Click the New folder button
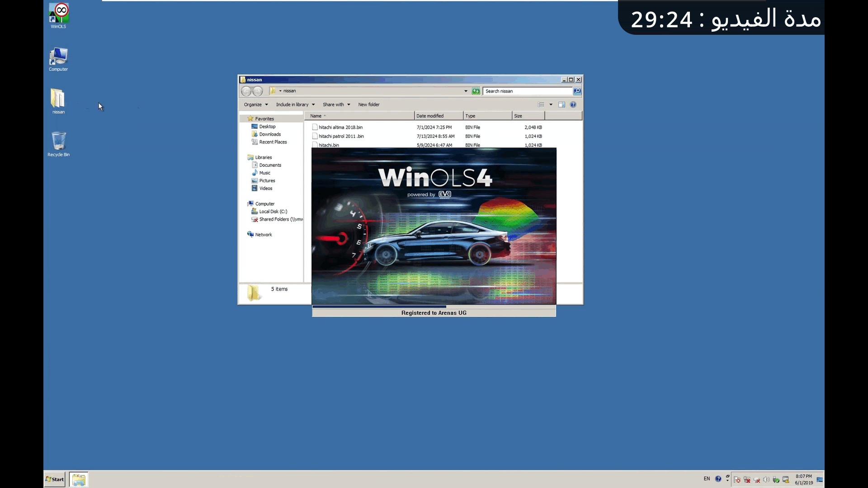Image resolution: width=868 pixels, height=488 pixels. (369, 105)
